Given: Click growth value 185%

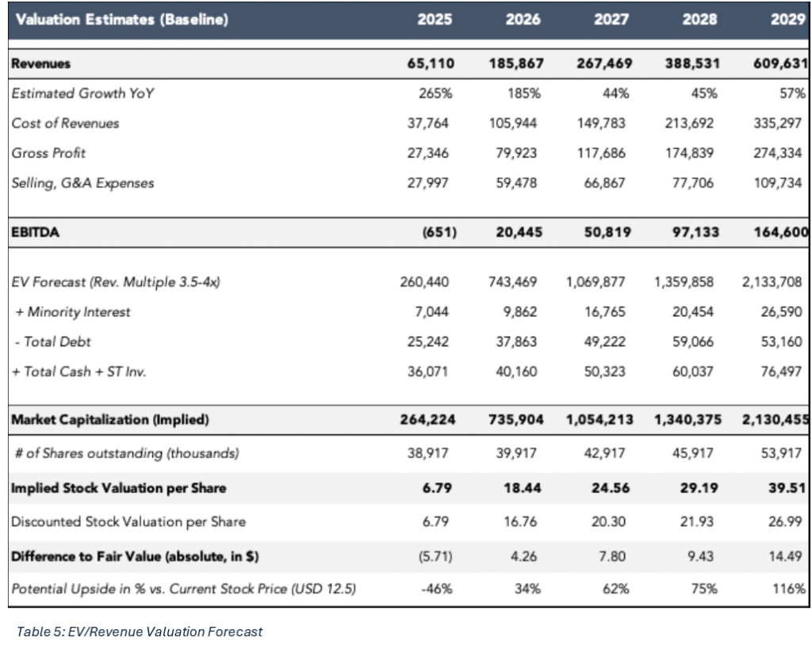Looking at the screenshot, I should 524,94.
